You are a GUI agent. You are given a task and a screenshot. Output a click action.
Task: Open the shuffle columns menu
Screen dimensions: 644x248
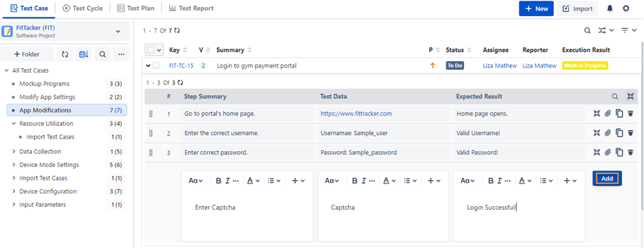coord(606,31)
